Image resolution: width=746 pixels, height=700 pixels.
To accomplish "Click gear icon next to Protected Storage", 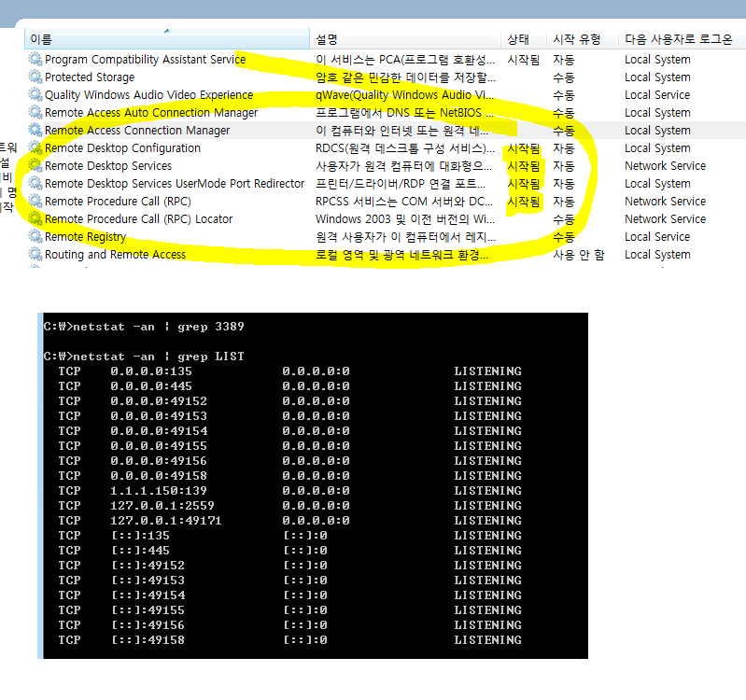I will tap(35, 77).
